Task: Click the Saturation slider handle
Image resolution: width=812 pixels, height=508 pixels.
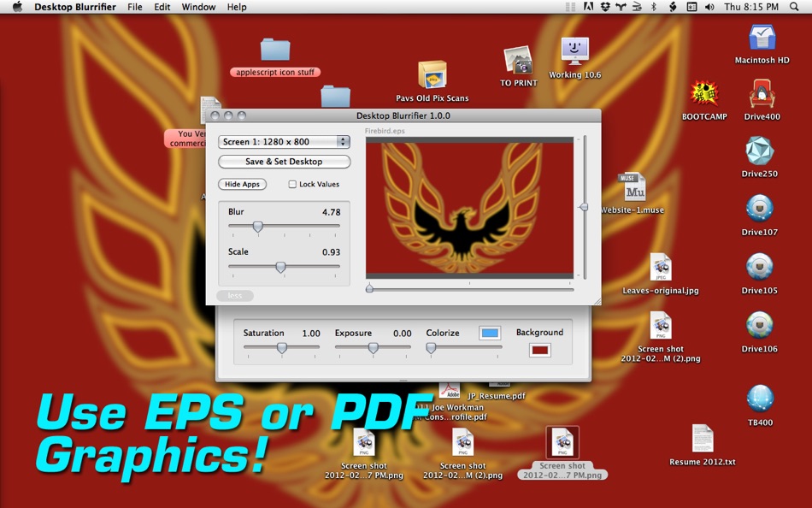Action: [282, 348]
